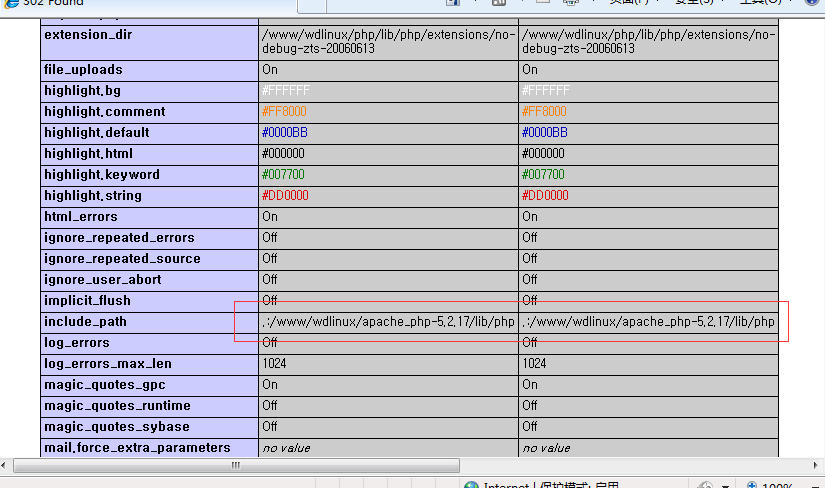Click log_errors Off value in last column
This screenshot has height=488, width=825.
click(530, 343)
